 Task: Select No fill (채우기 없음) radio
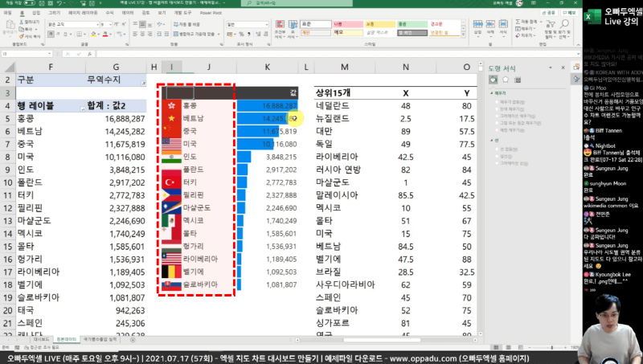click(497, 102)
